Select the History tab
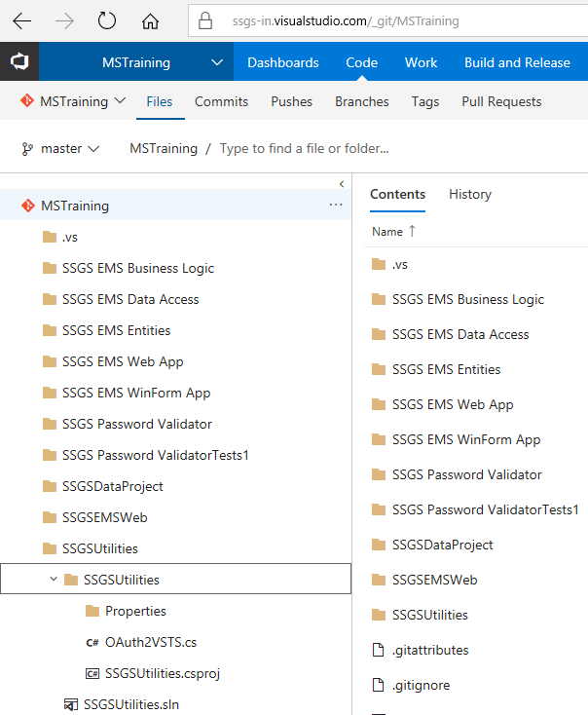Screen dimensions: 588x715 tap(470, 194)
